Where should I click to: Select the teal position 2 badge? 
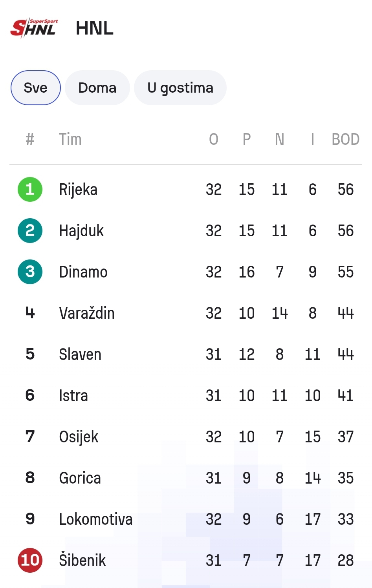click(30, 230)
